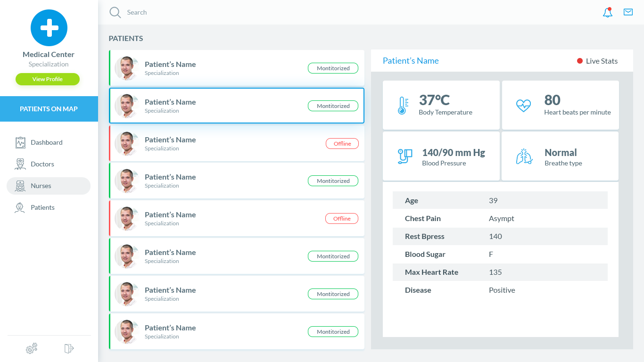
Task: Click the View Profile button
Action: 48,79
